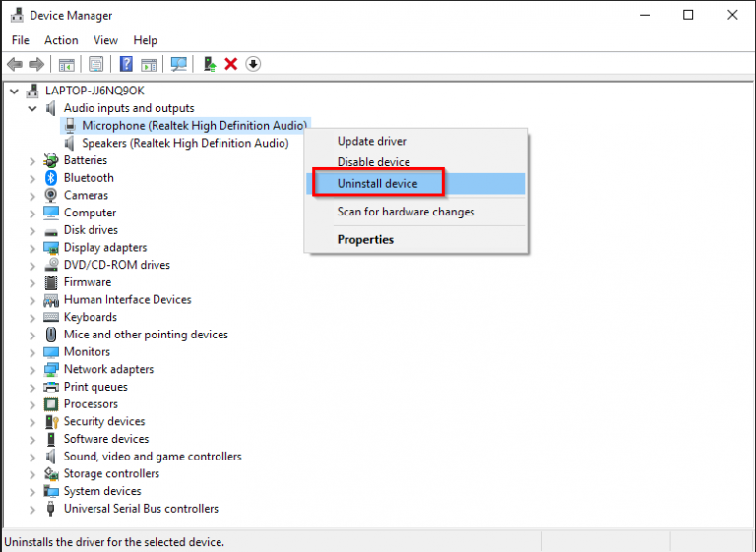Image resolution: width=756 pixels, height=552 pixels.
Task: Expand the Human Interface Devices chevron
Action: pos(32,300)
